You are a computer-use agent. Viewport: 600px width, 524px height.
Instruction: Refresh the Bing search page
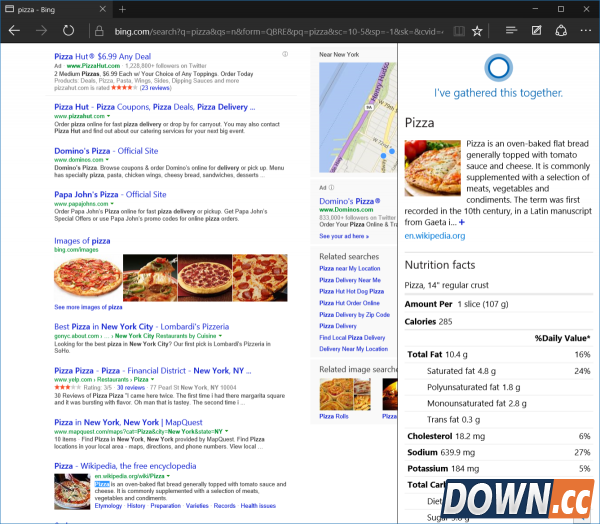point(68,31)
